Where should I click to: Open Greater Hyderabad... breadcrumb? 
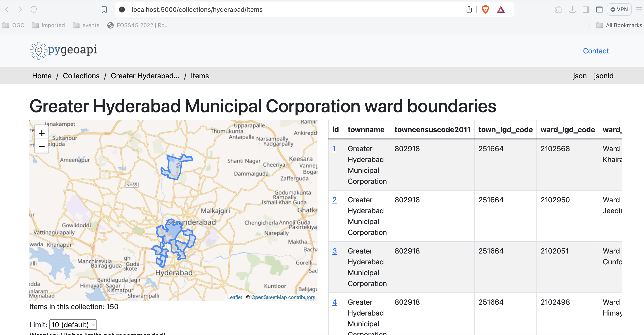[x=145, y=76]
